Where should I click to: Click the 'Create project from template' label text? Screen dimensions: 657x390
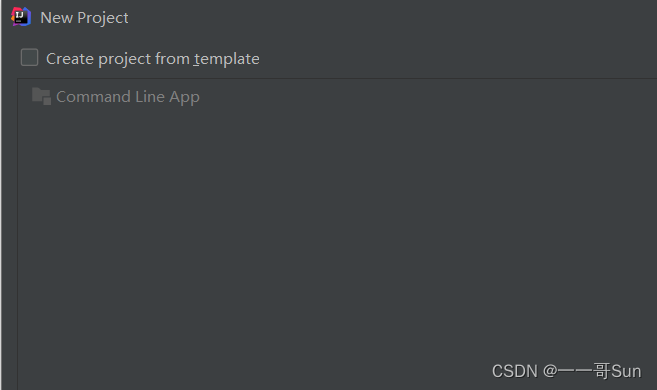pyautogui.click(x=153, y=59)
